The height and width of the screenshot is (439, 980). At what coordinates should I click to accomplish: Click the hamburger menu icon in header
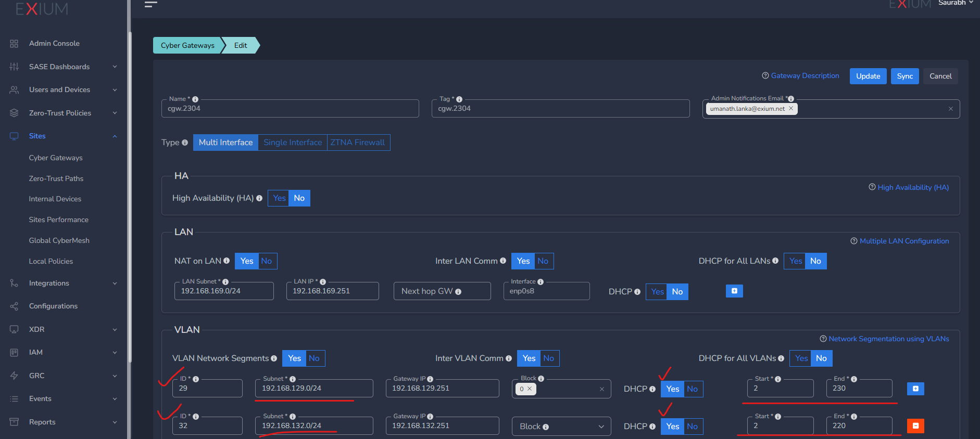coord(150,4)
